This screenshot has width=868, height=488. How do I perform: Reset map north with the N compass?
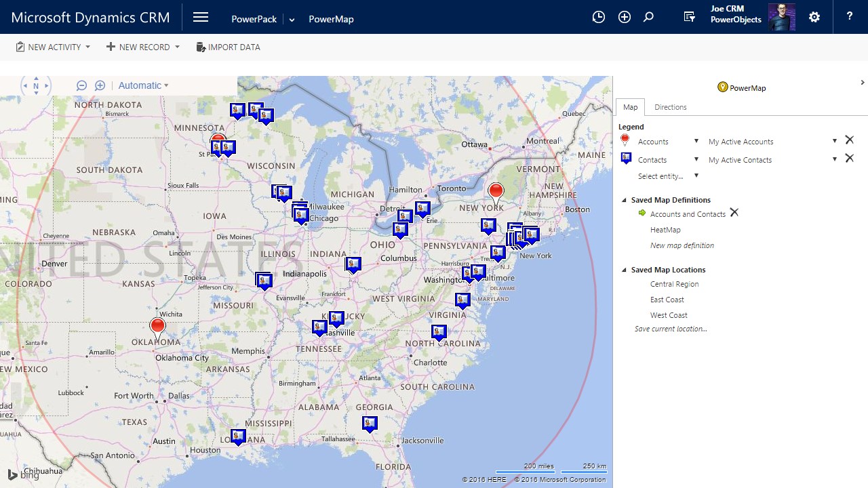(36, 86)
